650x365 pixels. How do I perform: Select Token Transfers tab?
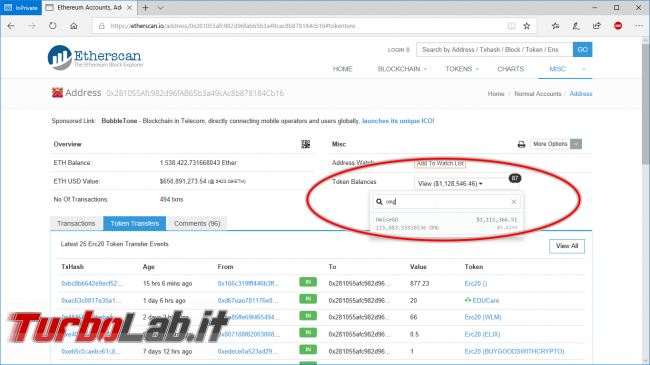pos(135,223)
